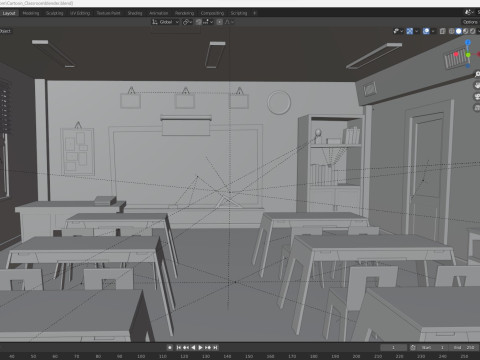Screen dimensions: 480x360
Task: Open the Object mode menu
Action: pyautogui.click(x=5, y=31)
